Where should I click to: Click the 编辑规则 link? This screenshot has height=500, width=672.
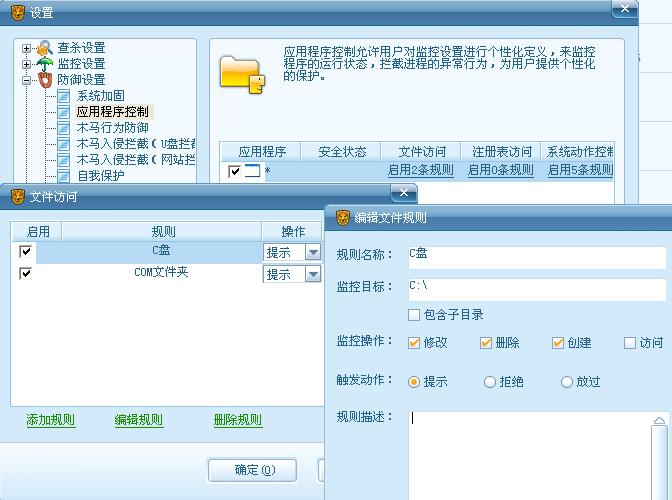click(x=138, y=420)
